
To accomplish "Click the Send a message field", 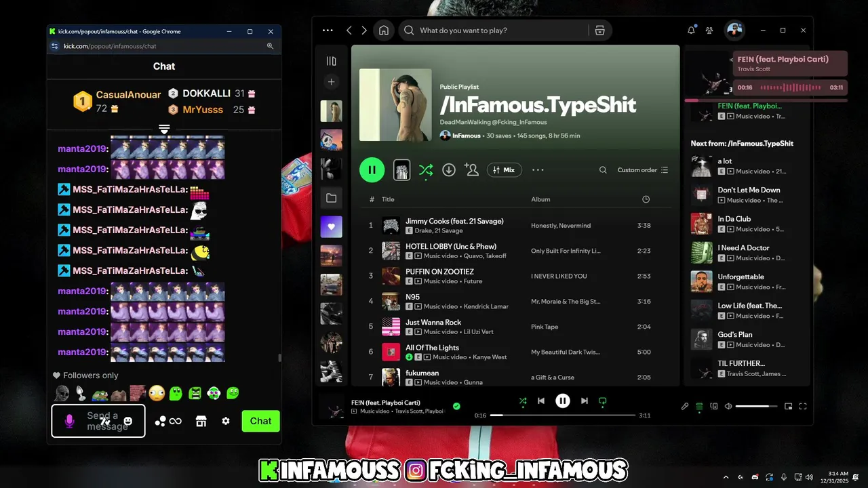I will [98, 421].
